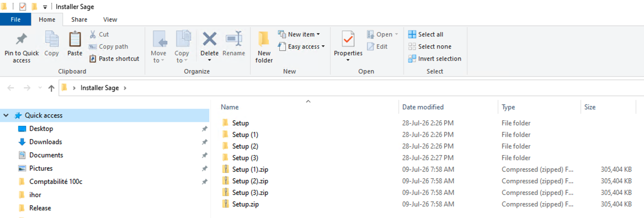This screenshot has width=644, height=218.
Task: Click title bar new folder icon
Action: point(35,7)
